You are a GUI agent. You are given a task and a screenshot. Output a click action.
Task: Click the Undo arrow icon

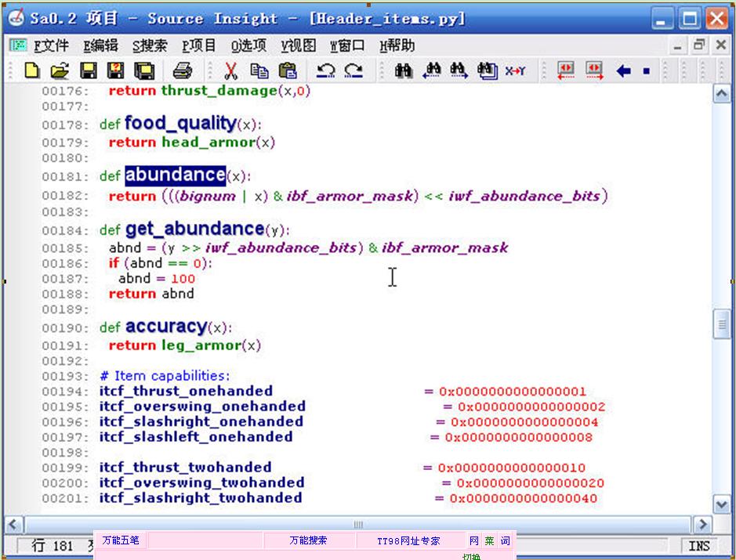pos(326,71)
